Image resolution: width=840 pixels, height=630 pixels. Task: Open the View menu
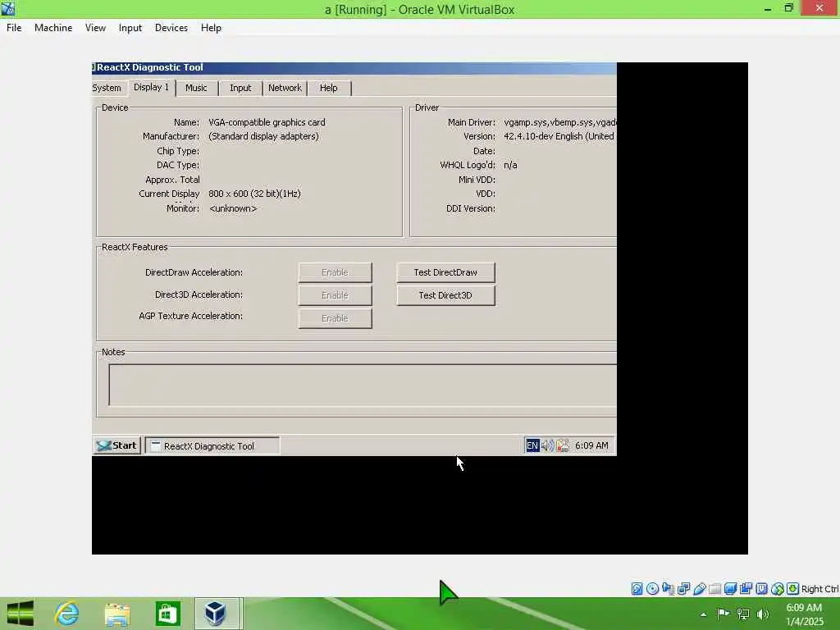pyautogui.click(x=95, y=28)
